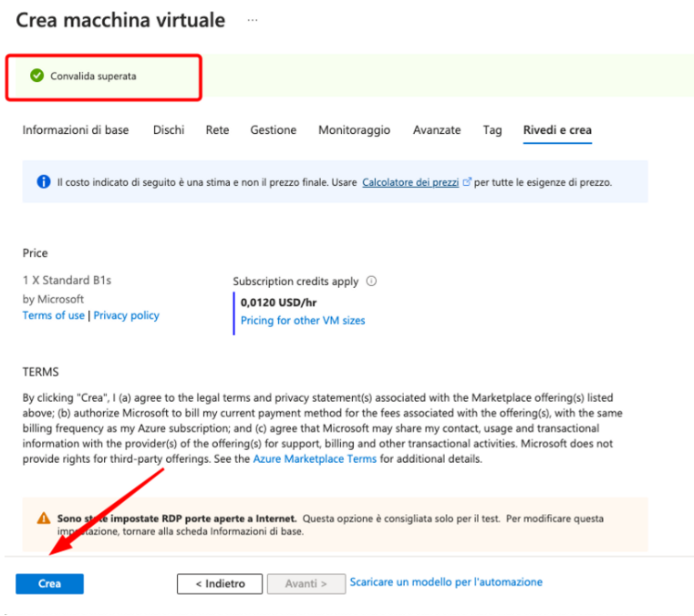Open the Privacy policy link
Screen dimensions: 694x616
(126, 315)
